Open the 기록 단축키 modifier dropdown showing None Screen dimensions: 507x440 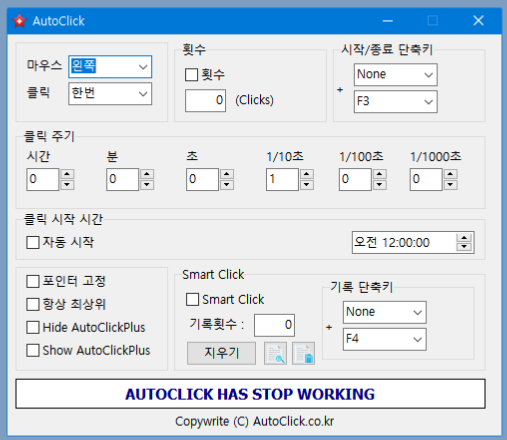tap(385, 312)
